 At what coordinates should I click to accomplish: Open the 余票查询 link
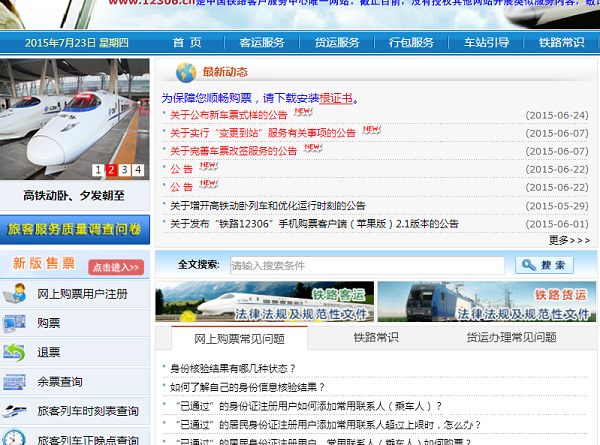tap(60, 382)
